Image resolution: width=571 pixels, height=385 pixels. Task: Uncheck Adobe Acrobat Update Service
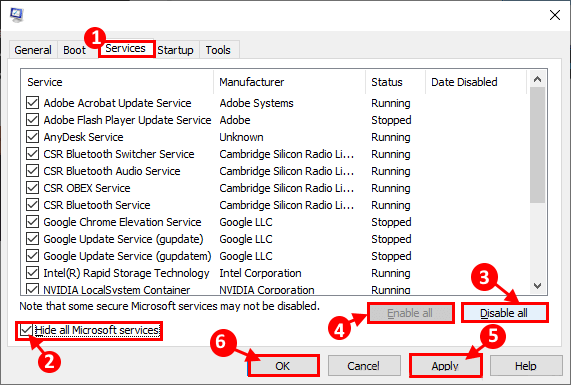(x=32, y=103)
